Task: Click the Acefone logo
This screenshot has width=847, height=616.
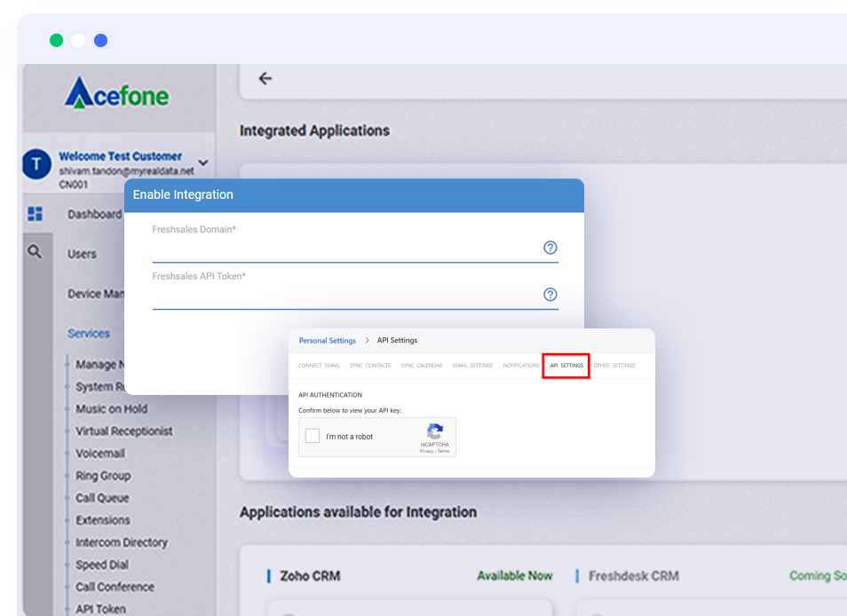Action: pos(116,93)
